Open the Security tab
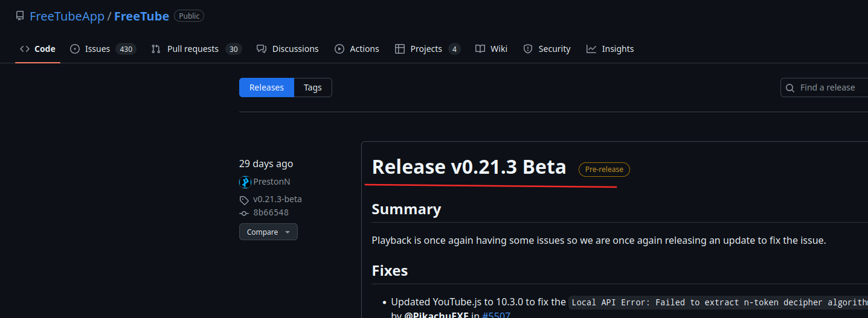The image size is (868, 318). [547, 49]
